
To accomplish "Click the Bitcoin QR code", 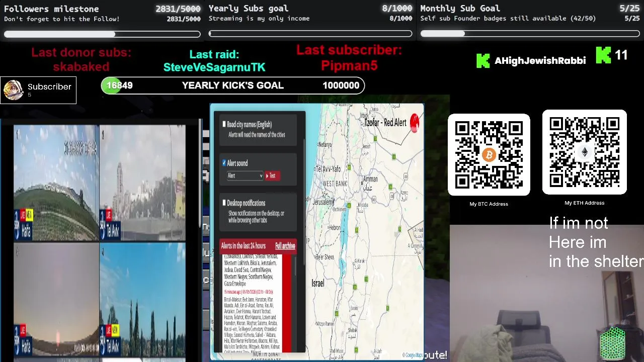I will (489, 155).
